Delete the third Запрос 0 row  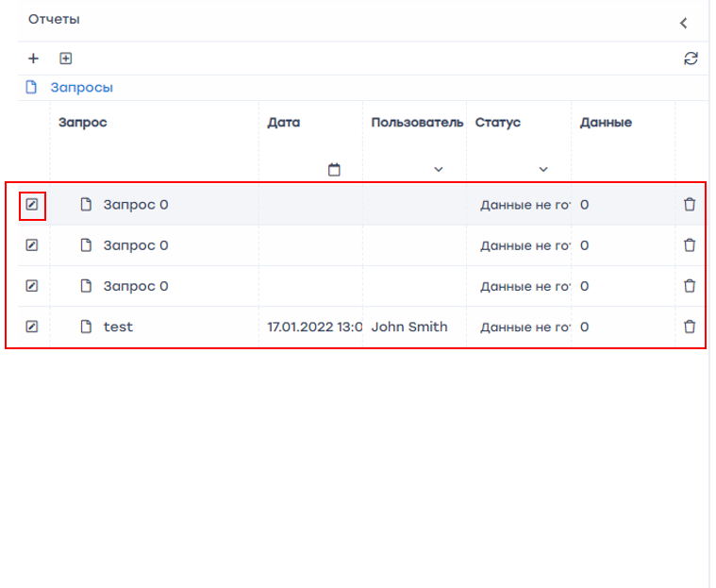pyautogui.click(x=690, y=286)
